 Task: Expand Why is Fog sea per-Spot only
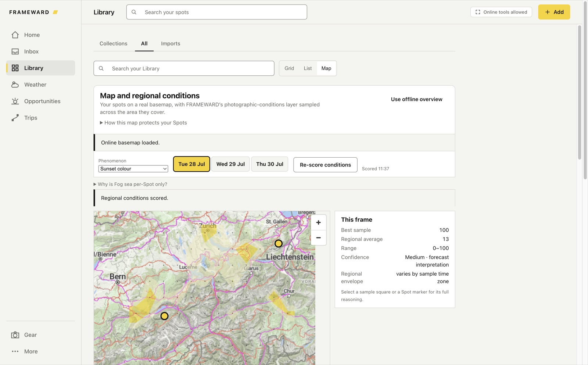[130, 184]
